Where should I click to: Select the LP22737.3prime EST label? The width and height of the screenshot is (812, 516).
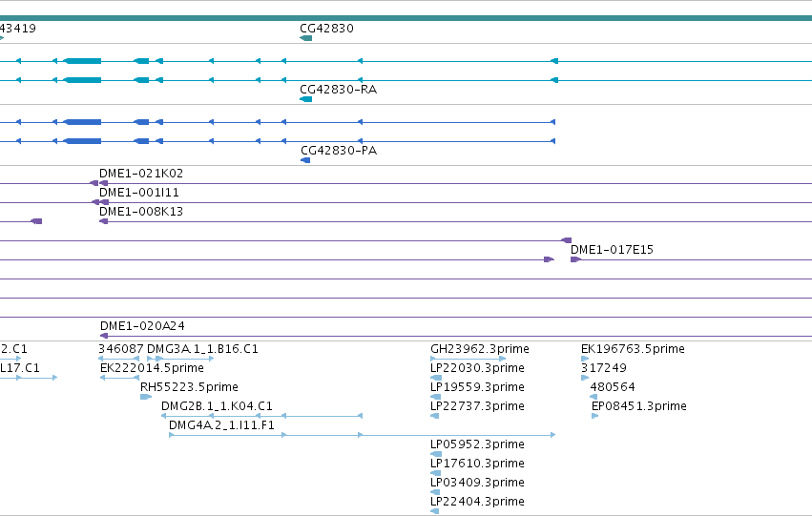pyautogui.click(x=477, y=406)
